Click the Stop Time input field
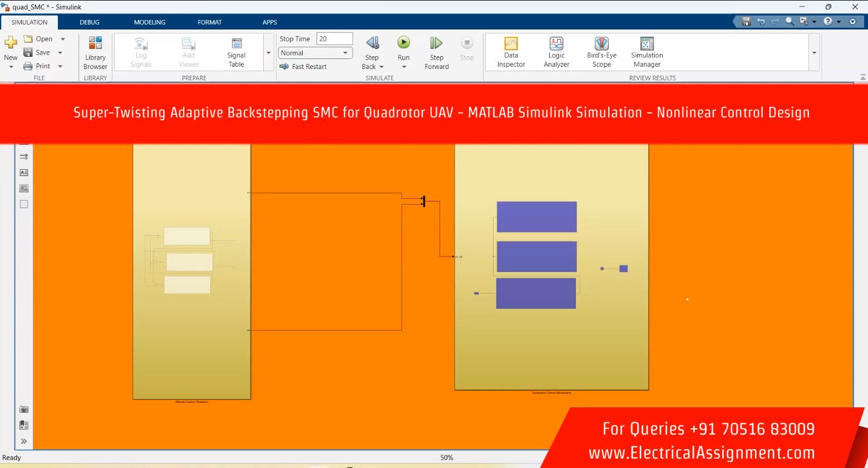This screenshot has height=468, width=868. click(x=334, y=39)
